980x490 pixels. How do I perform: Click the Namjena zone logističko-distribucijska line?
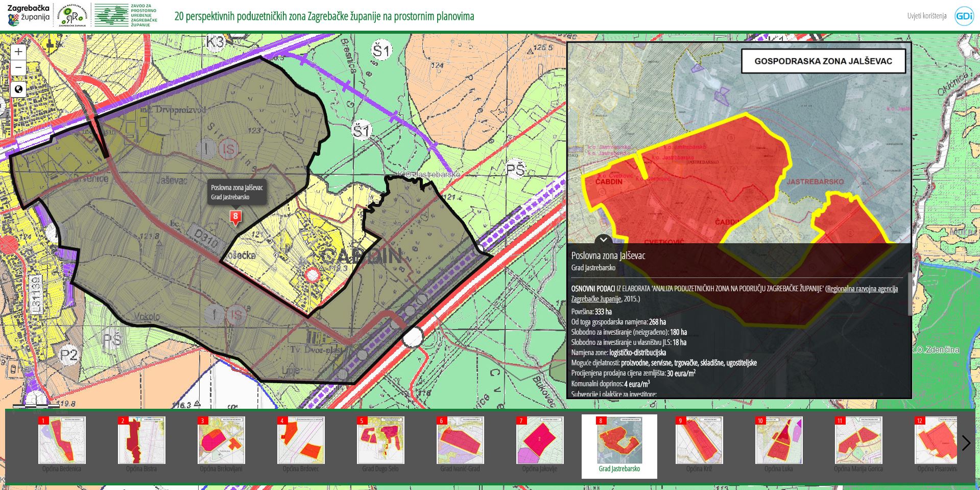point(618,353)
